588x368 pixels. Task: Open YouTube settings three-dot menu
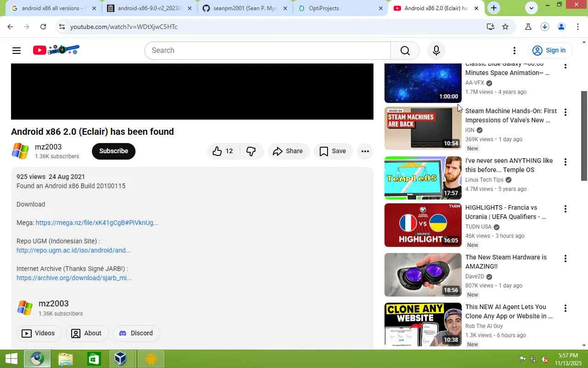pyautogui.click(x=514, y=51)
